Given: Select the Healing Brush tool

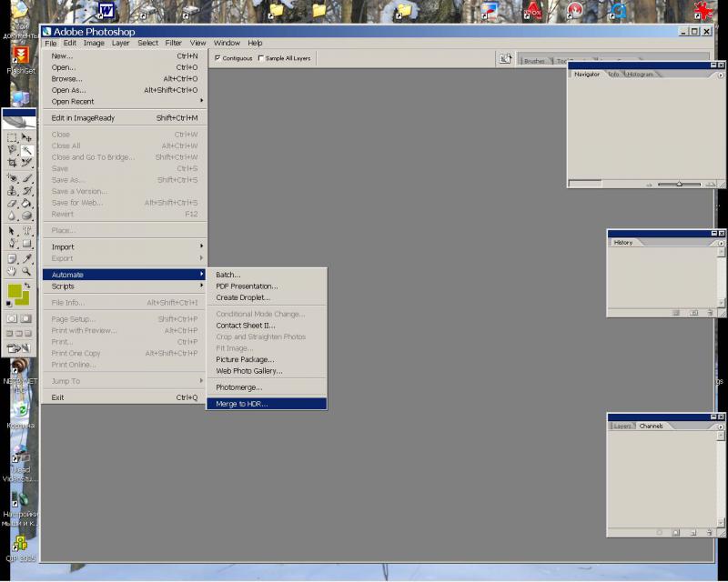Looking at the screenshot, I should pyautogui.click(x=12, y=178).
